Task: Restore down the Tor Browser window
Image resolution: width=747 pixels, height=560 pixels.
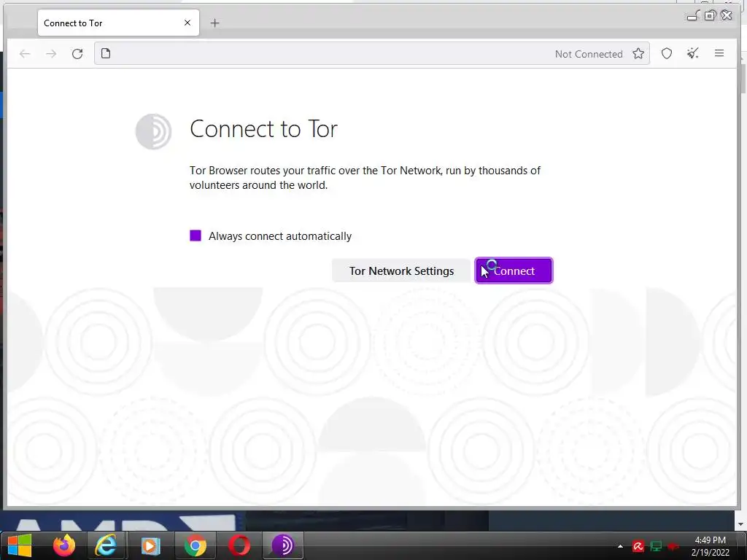Action: [x=710, y=15]
